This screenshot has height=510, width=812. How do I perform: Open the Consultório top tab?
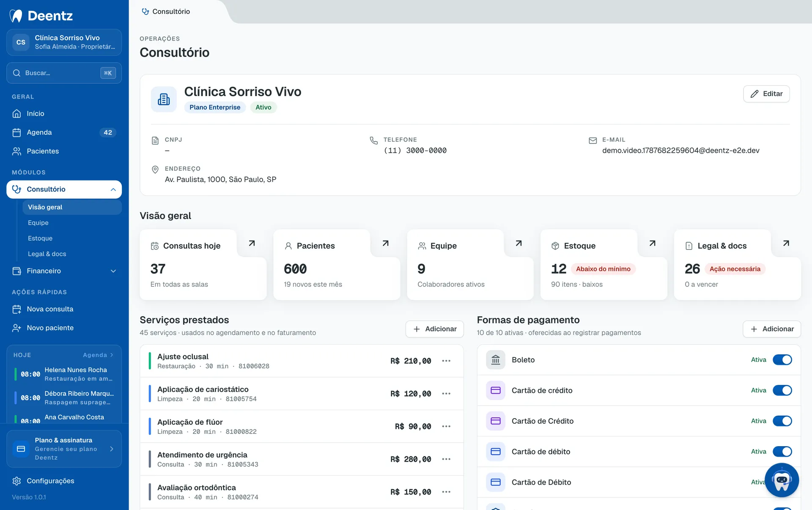(x=166, y=11)
